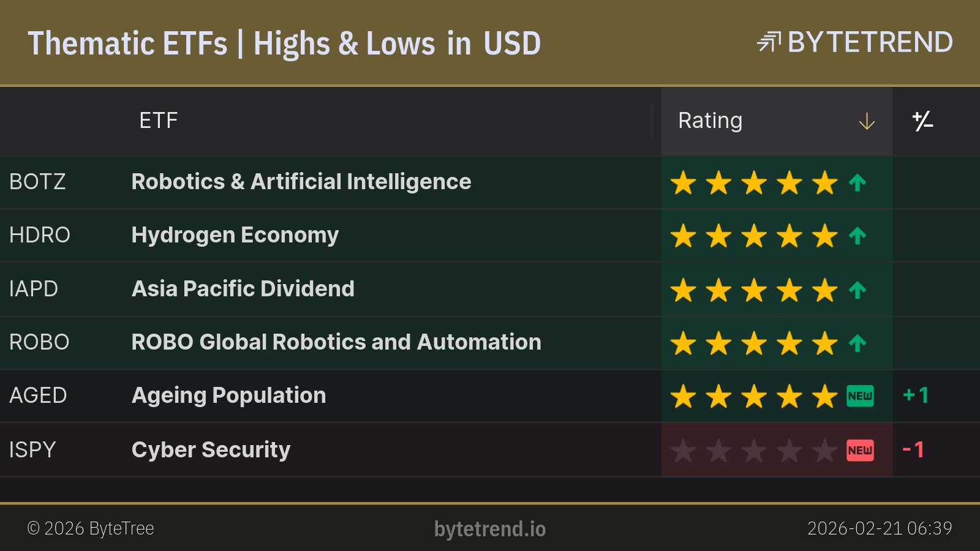Open the Robotics & Artificial Intelligence ETF name

coord(301,182)
